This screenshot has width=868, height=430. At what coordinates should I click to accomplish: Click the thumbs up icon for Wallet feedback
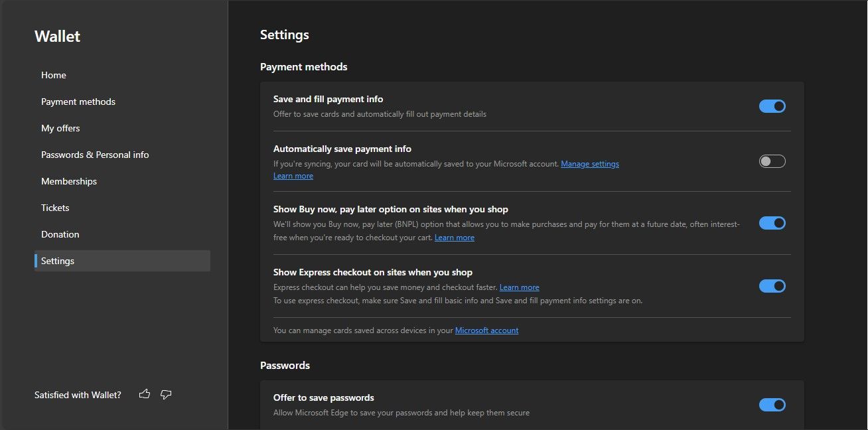coord(145,394)
